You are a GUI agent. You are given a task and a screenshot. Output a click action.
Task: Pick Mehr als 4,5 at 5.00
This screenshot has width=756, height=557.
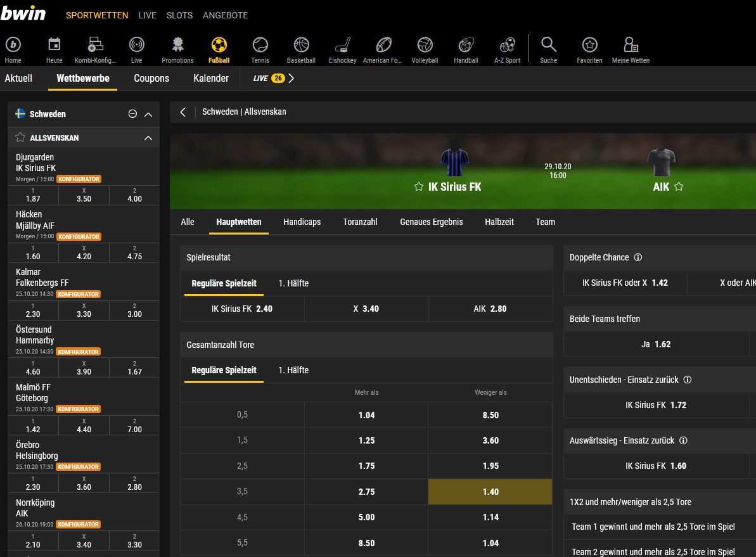tap(366, 518)
